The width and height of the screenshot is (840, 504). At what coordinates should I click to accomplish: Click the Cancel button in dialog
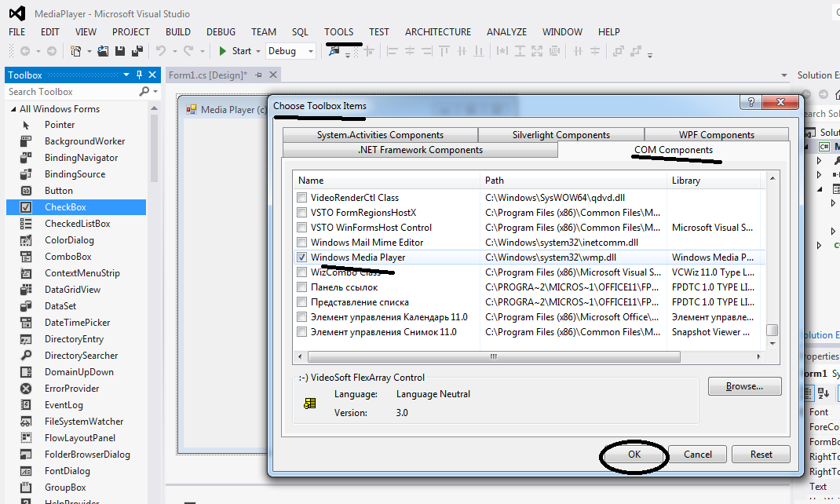point(697,455)
